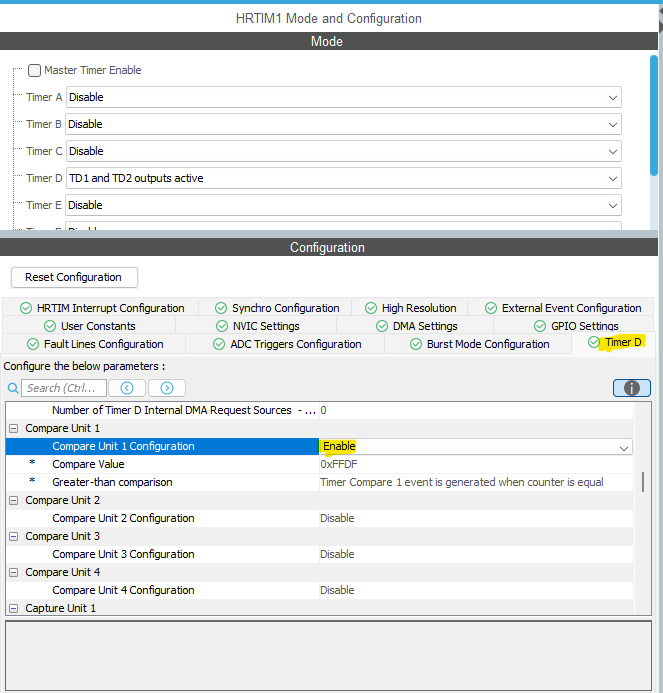Switch to Fault Lines Configuration tab
663x693 pixels.
pos(95,344)
